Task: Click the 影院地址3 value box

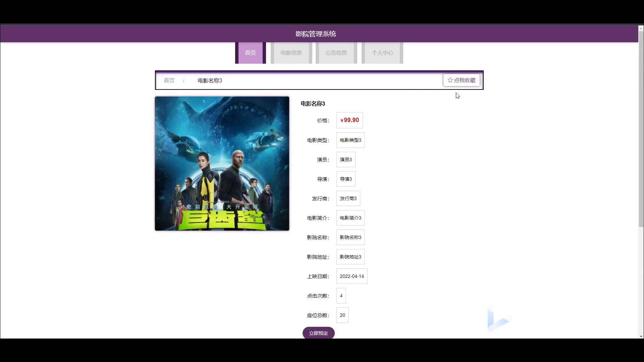Action: 351,257
